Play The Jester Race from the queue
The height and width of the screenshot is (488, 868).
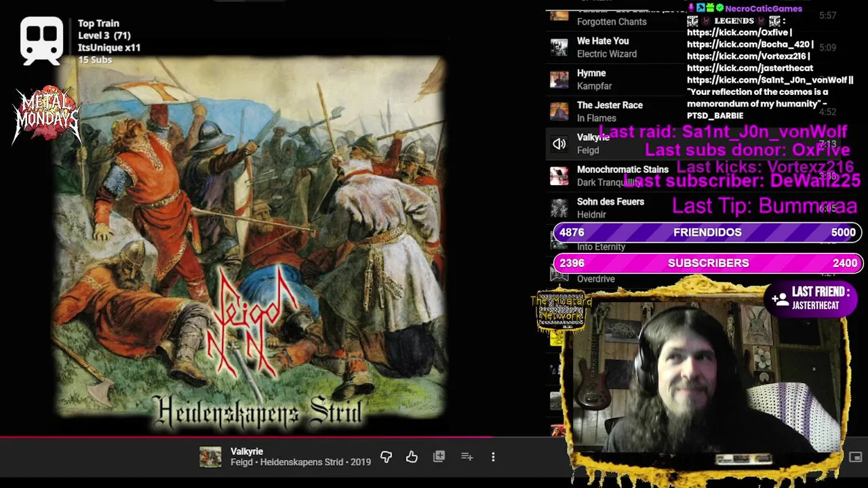[610, 105]
